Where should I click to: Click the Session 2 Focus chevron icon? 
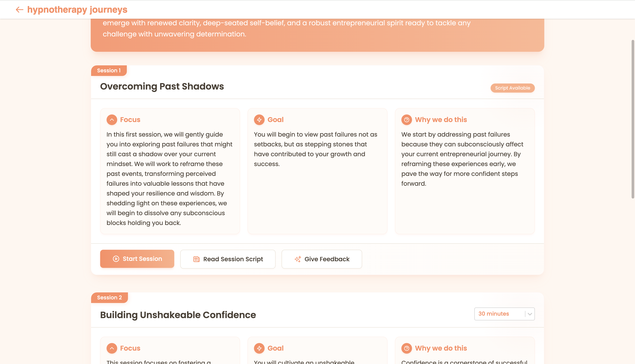(112, 348)
